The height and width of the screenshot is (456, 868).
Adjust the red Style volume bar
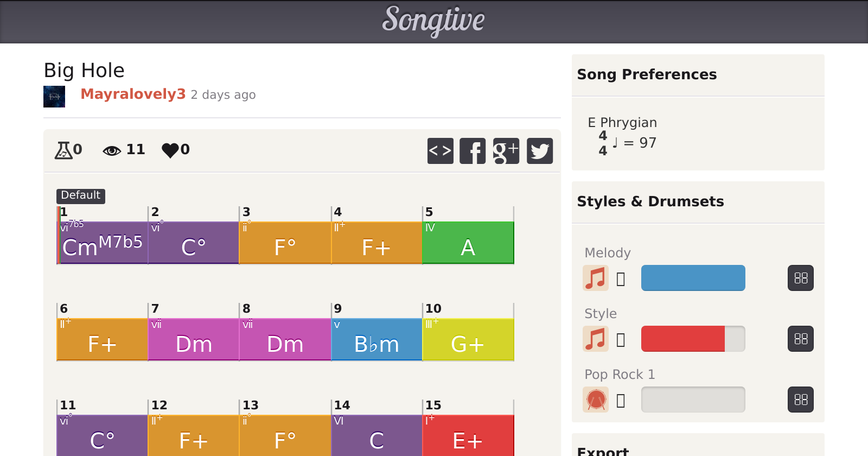693,339
